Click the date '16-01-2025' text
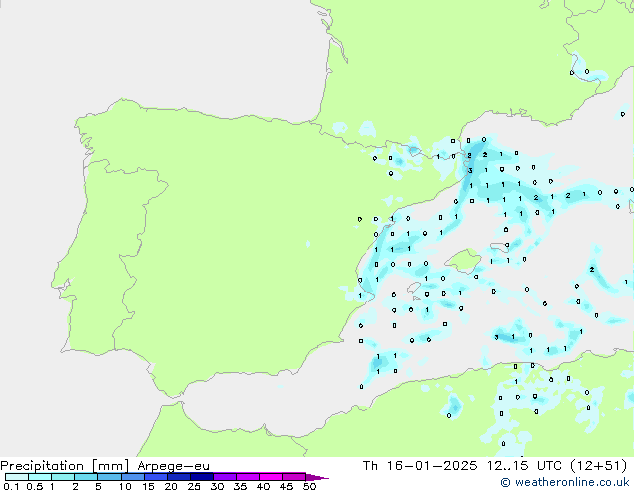 click(x=431, y=466)
